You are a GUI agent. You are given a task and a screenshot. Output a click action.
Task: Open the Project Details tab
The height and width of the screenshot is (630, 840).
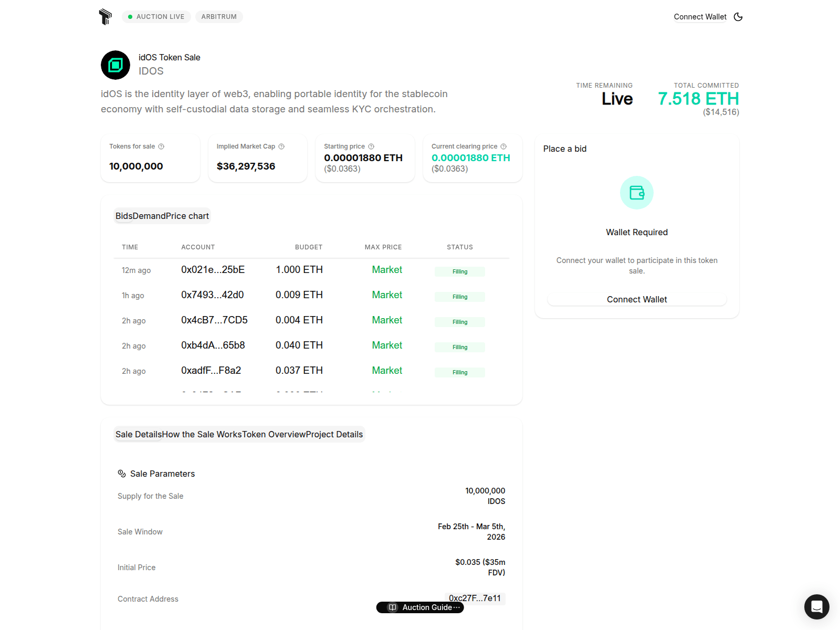pos(334,434)
